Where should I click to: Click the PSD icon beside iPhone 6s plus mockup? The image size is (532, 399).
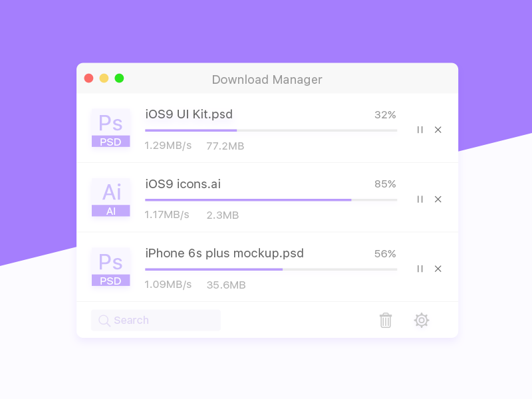point(110,263)
